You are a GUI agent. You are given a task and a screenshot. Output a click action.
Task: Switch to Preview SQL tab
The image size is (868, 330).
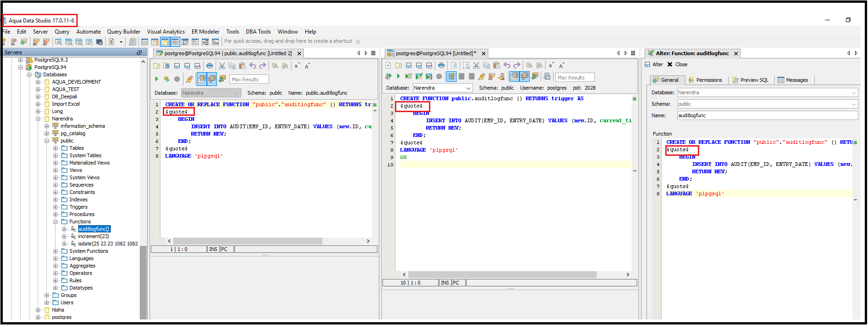pyautogui.click(x=750, y=80)
